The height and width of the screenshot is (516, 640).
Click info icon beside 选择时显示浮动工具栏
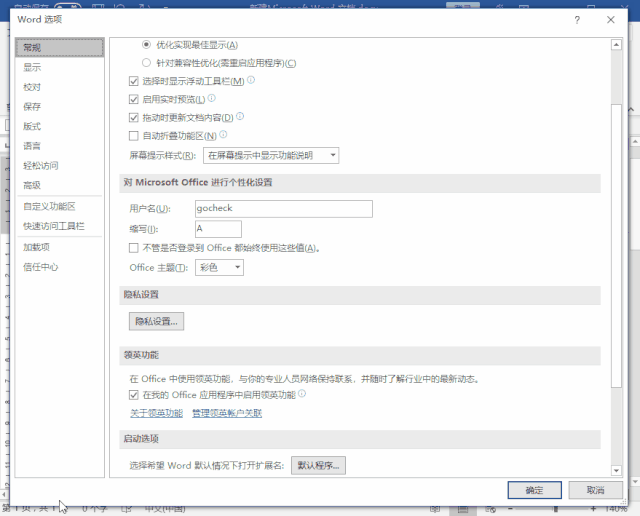click(251, 80)
